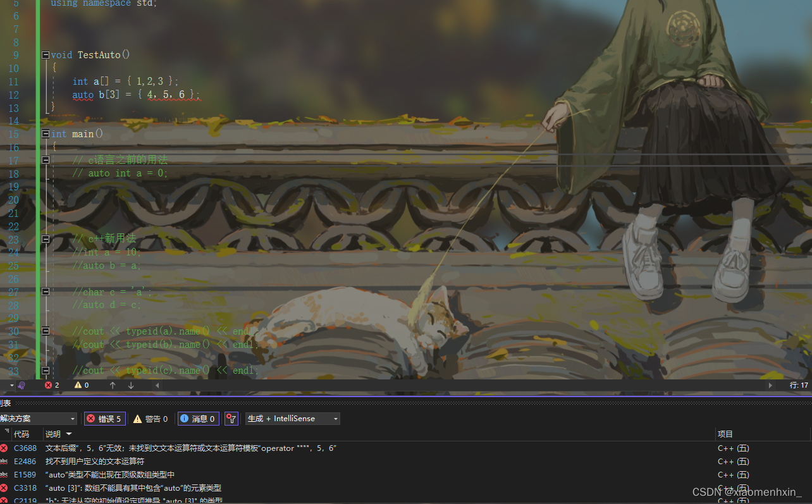This screenshot has width=812, height=504.
Task: Click line number 15 in the gutter
Action: coord(14,134)
